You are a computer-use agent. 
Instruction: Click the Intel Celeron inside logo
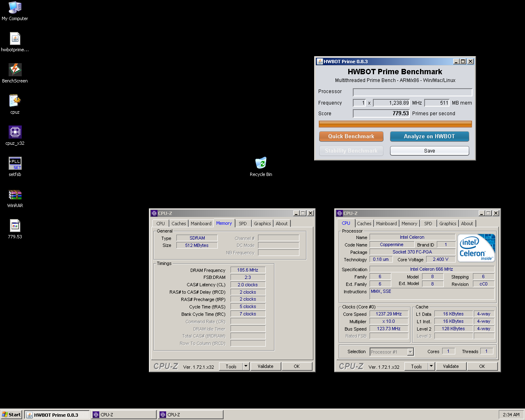(476, 248)
